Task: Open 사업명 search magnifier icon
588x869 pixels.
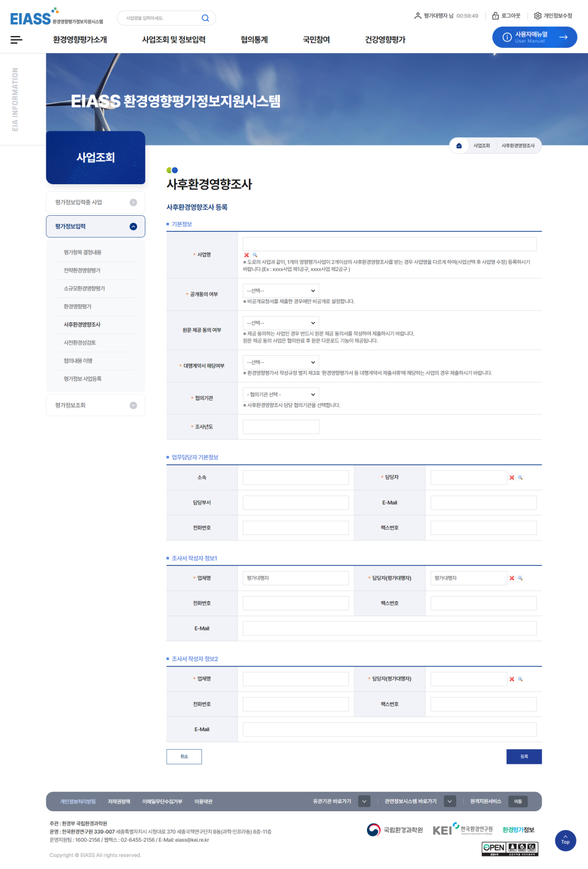Action: (x=254, y=255)
